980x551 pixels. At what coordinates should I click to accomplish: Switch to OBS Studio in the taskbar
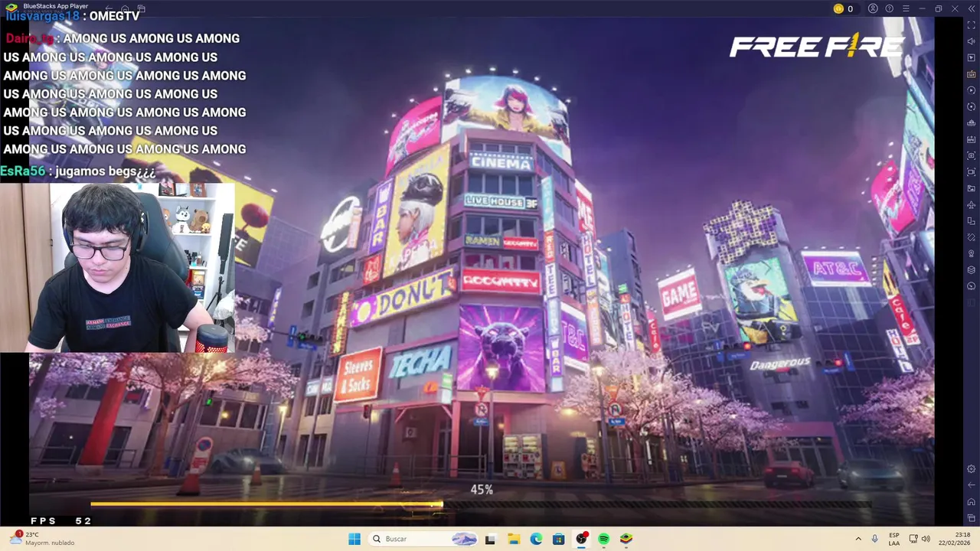[x=581, y=539]
